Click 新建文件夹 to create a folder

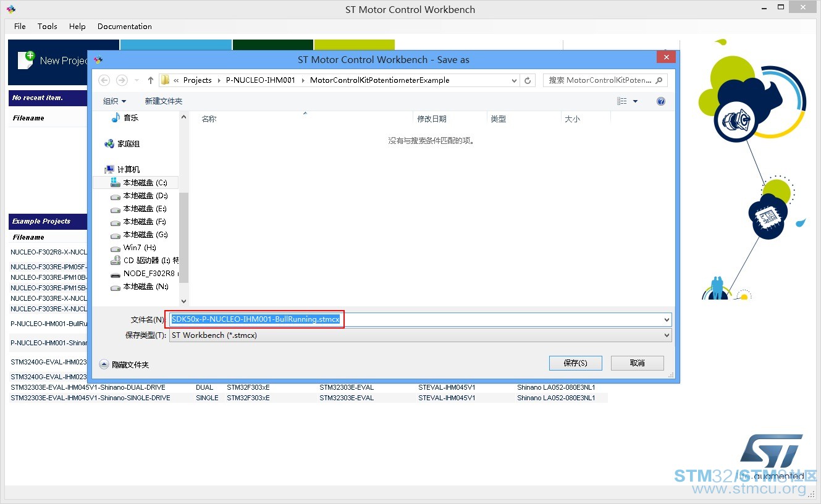164,101
